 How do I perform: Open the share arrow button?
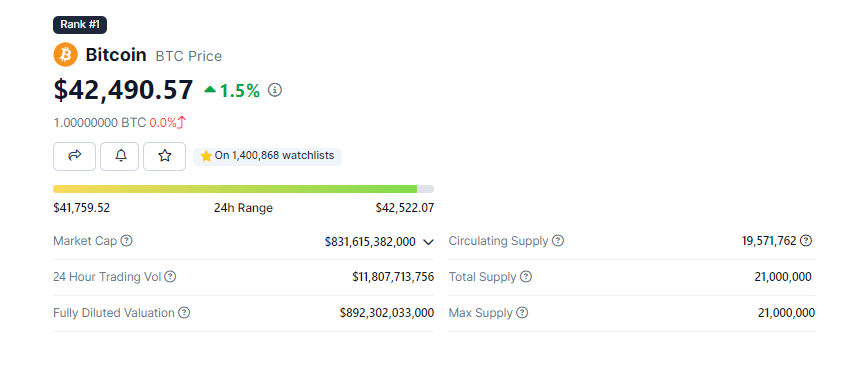pyautogui.click(x=75, y=156)
